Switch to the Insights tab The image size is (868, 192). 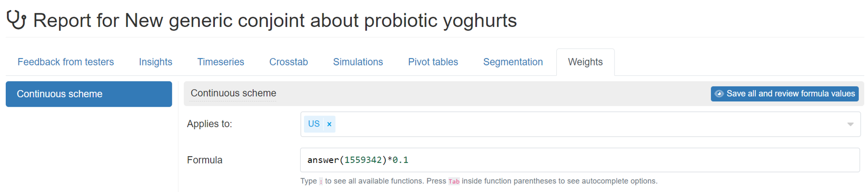point(155,62)
